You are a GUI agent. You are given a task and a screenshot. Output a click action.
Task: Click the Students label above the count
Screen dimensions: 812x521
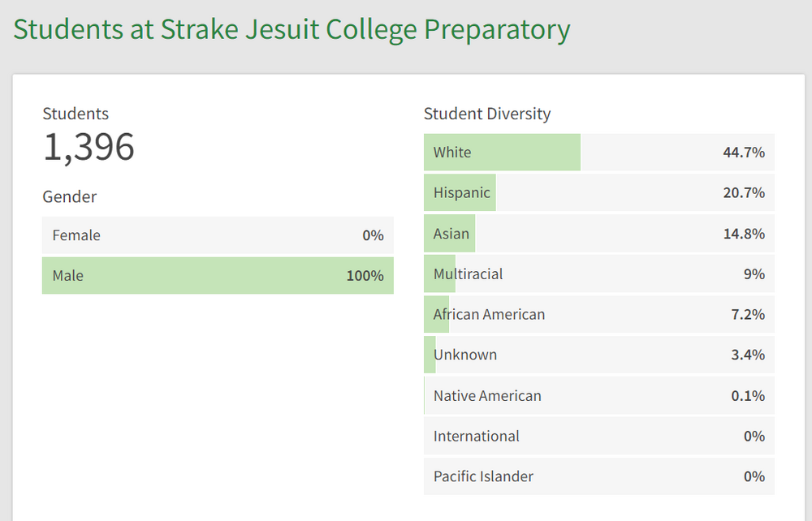[x=76, y=114]
